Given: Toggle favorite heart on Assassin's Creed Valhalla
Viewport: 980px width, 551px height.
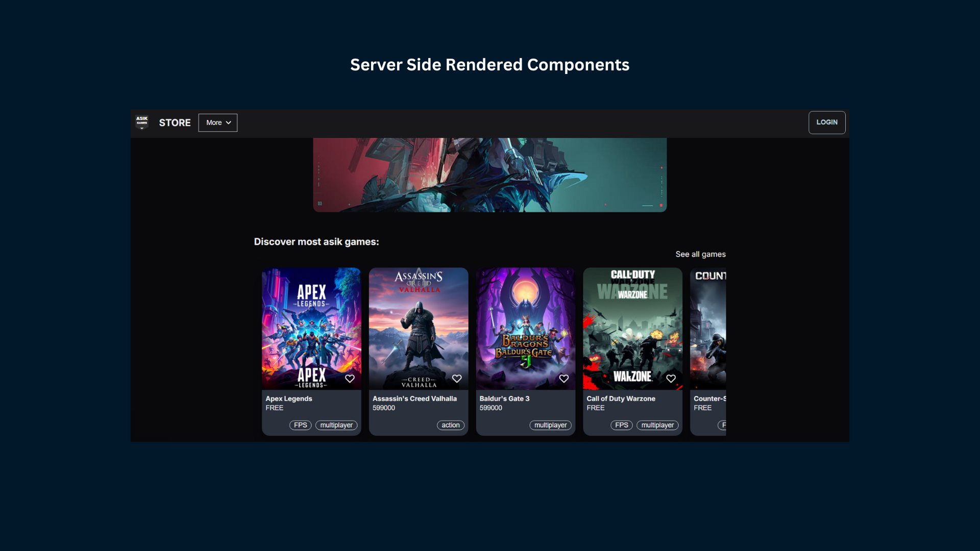Looking at the screenshot, I should [456, 378].
